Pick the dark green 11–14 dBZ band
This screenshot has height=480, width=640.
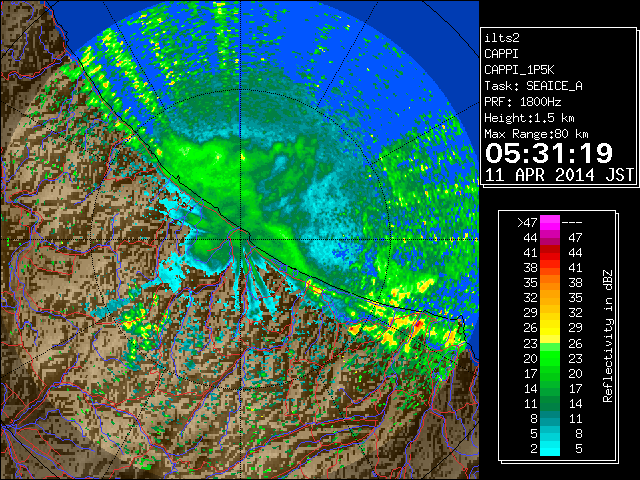tap(550, 403)
